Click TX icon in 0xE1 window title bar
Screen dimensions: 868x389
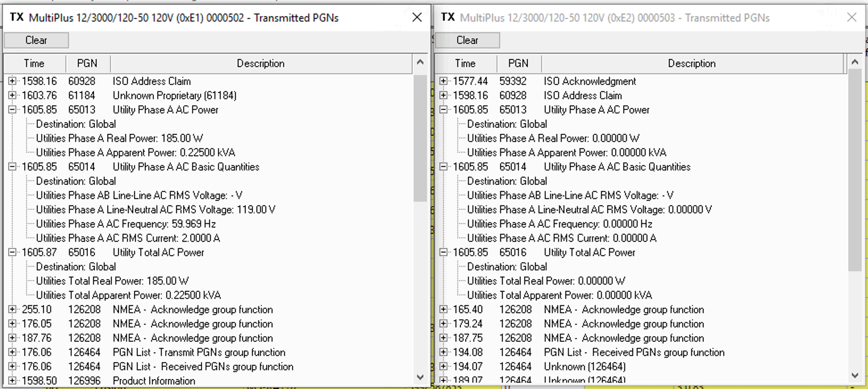17,17
